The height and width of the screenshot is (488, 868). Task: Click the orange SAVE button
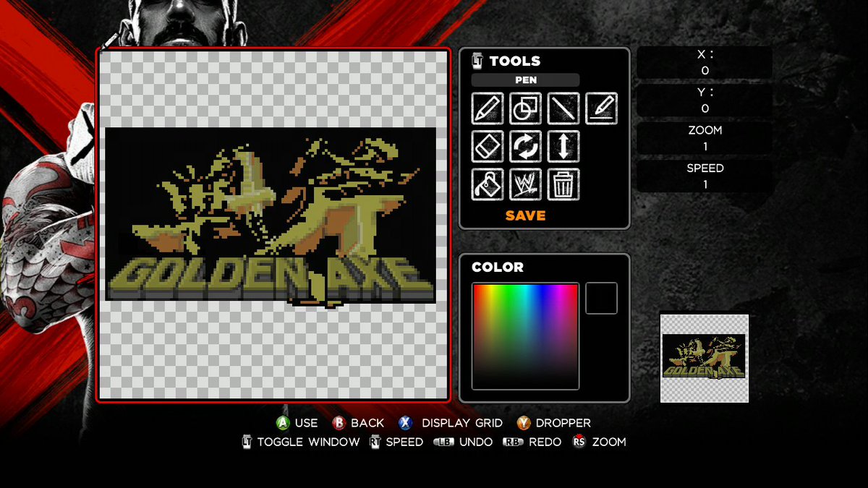pos(526,215)
